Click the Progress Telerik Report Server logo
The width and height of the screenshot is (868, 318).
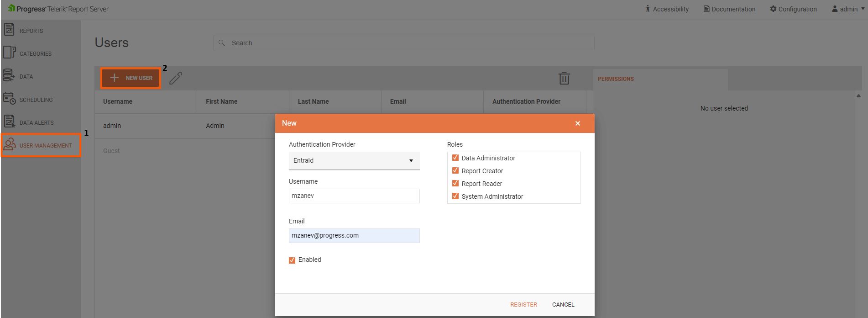coord(58,9)
